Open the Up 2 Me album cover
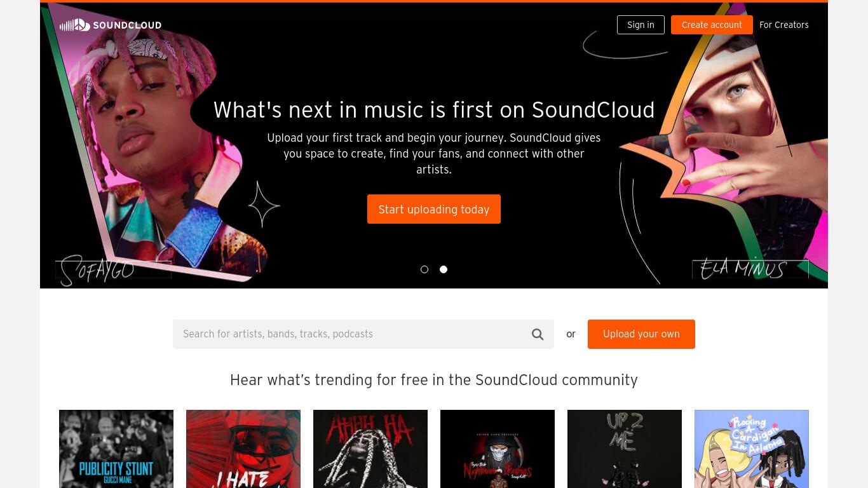 pos(625,449)
